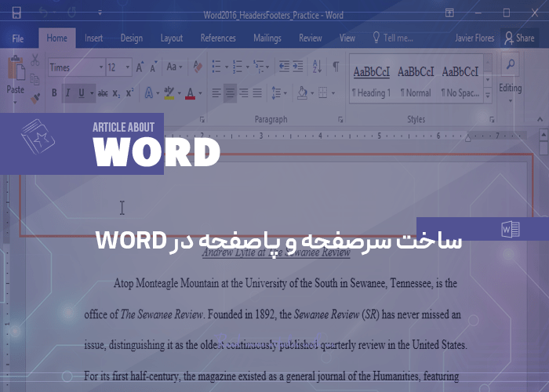
Task: Click the Redo icon in quick access toolbar
Action: pyautogui.click(x=72, y=13)
